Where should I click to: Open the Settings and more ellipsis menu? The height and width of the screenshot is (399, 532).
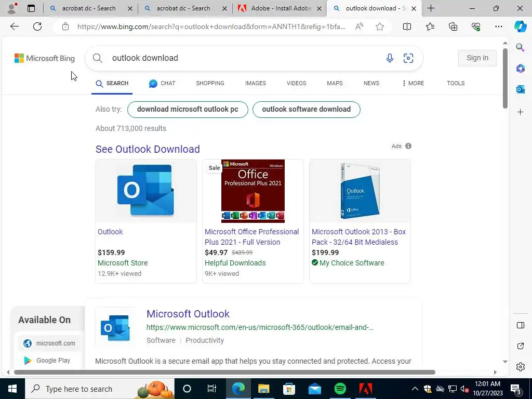coord(498,26)
